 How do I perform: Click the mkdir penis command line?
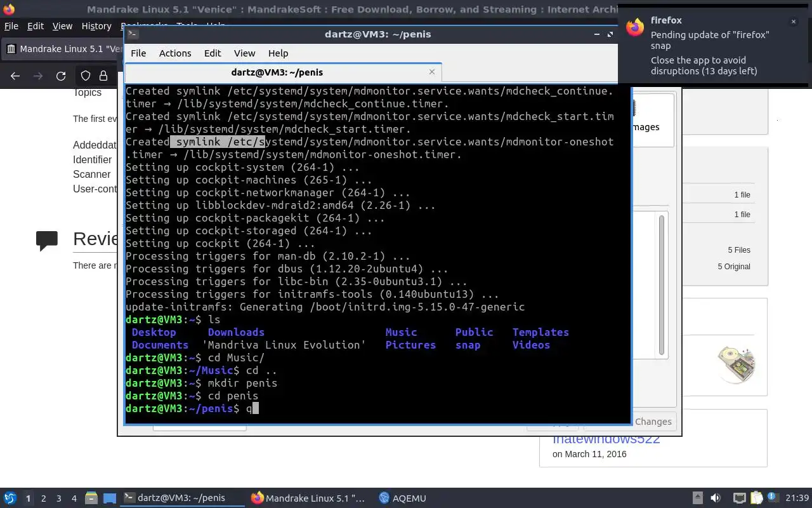(x=202, y=383)
